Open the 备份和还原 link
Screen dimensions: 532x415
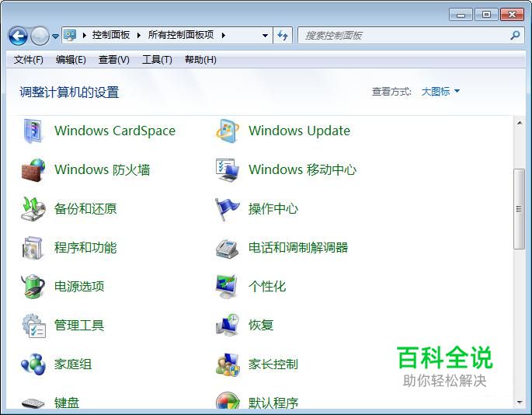coord(85,208)
